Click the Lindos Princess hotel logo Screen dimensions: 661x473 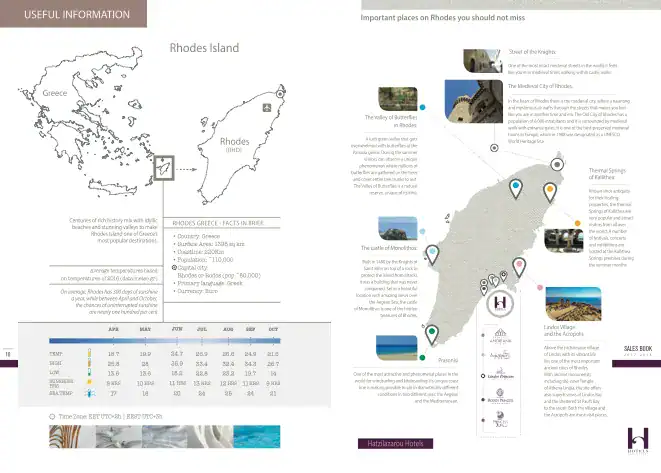(x=500, y=374)
